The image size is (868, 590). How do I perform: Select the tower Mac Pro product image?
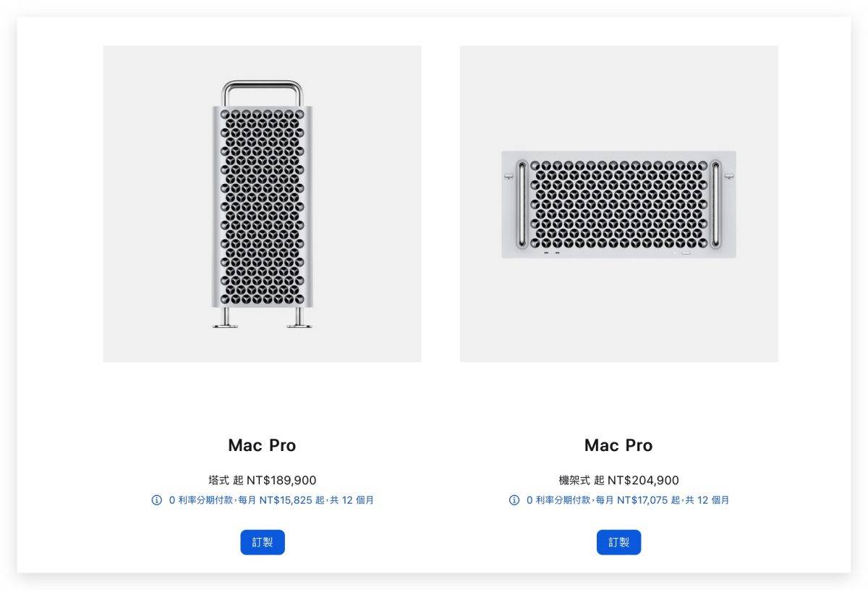click(x=262, y=203)
